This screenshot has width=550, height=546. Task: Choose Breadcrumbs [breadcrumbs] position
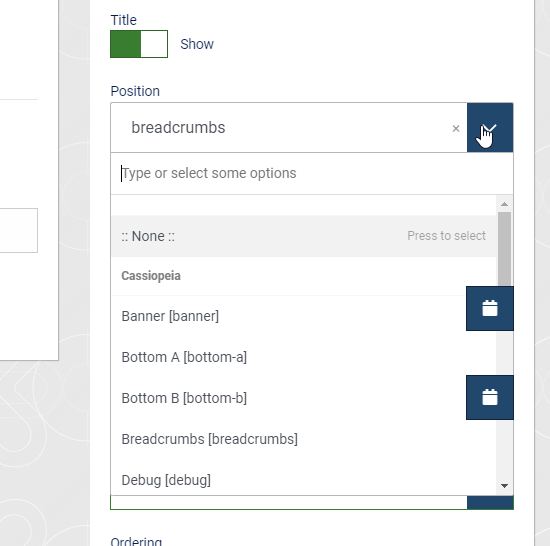[x=303, y=439]
